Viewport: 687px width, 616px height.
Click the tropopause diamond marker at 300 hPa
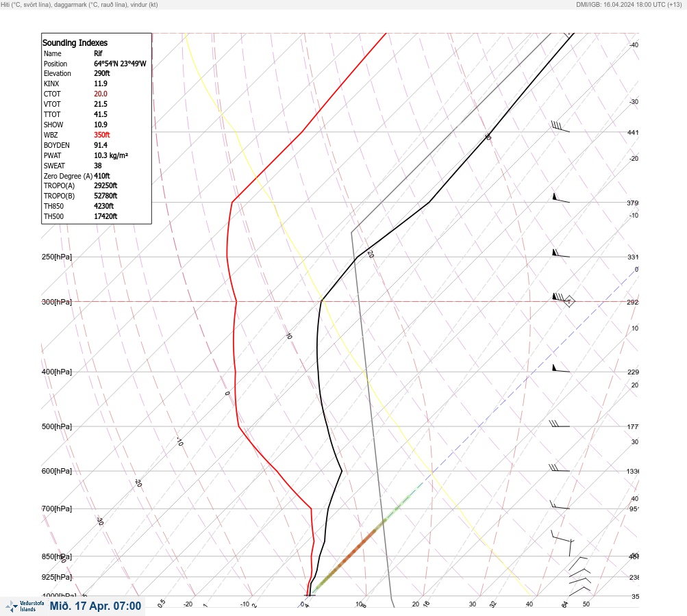[x=569, y=301]
